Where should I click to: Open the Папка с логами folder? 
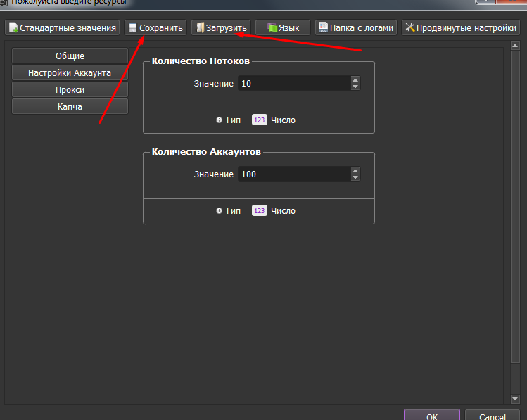pyautogui.click(x=355, y=28)
